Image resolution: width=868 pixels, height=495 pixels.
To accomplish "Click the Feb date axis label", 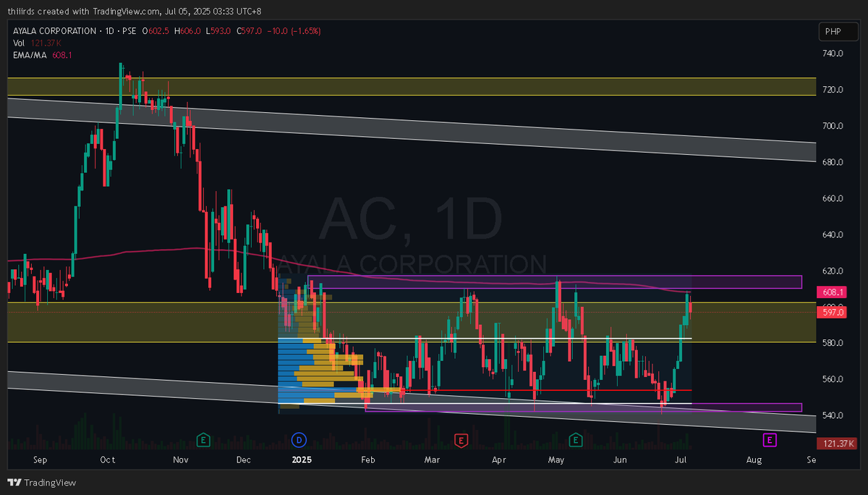I will pyautogui.click(x=368, y=460).
